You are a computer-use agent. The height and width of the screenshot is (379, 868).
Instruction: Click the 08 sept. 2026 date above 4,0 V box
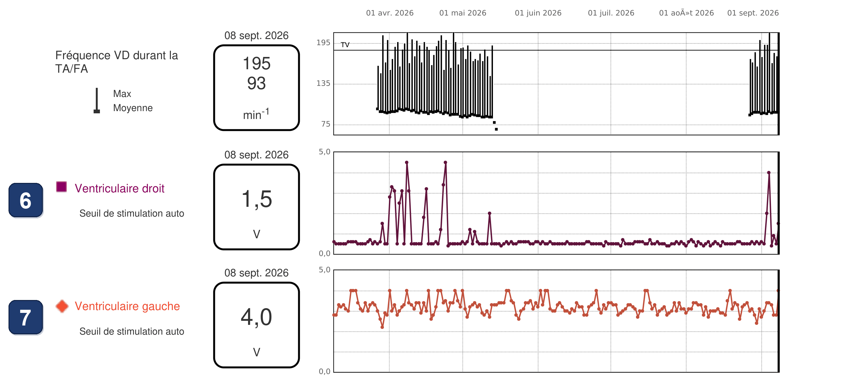pos(257,273)
